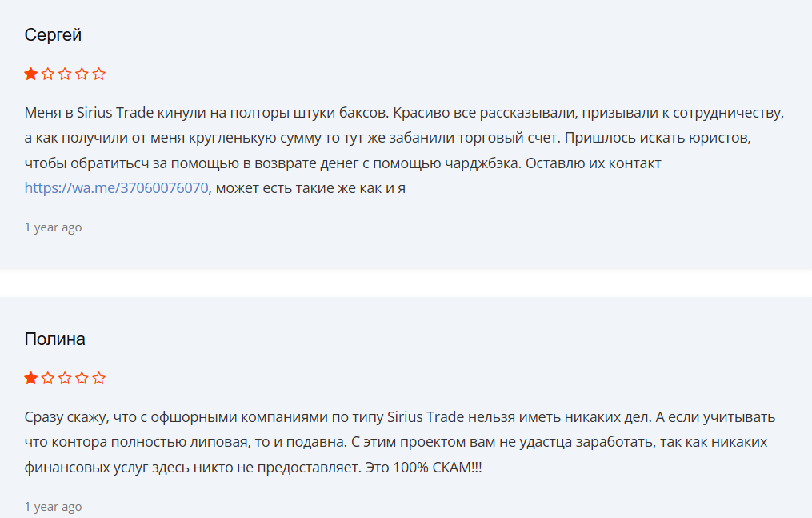Click the fourth star in Сергей's rating

(82, 73)
